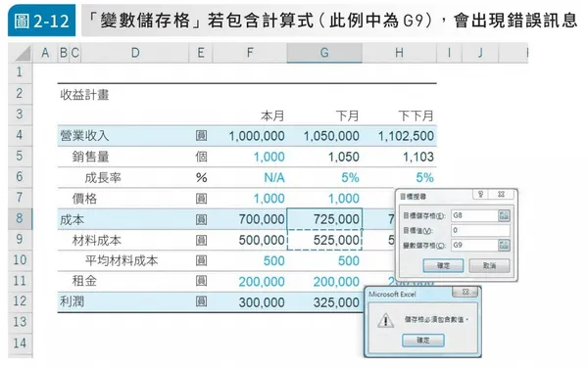Viewport: 588px width, 368px height.
Task: Click the 銷售量 label cell
Action: pyautogui.click(x=90, y=157)
